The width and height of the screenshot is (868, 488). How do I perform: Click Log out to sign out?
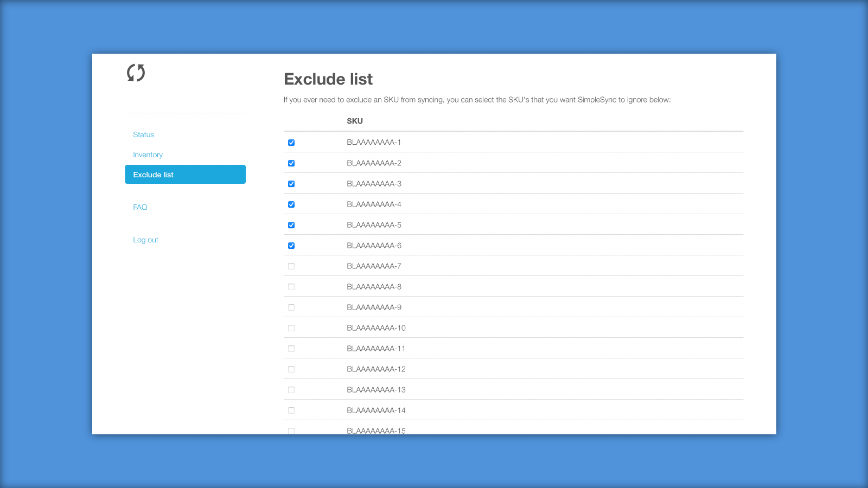tap(145, 240)
